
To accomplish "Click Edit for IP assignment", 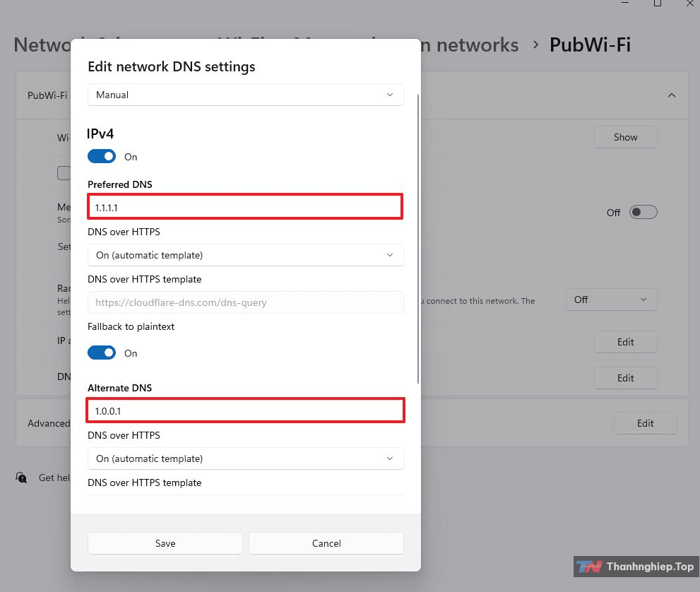I will [625, 342].
